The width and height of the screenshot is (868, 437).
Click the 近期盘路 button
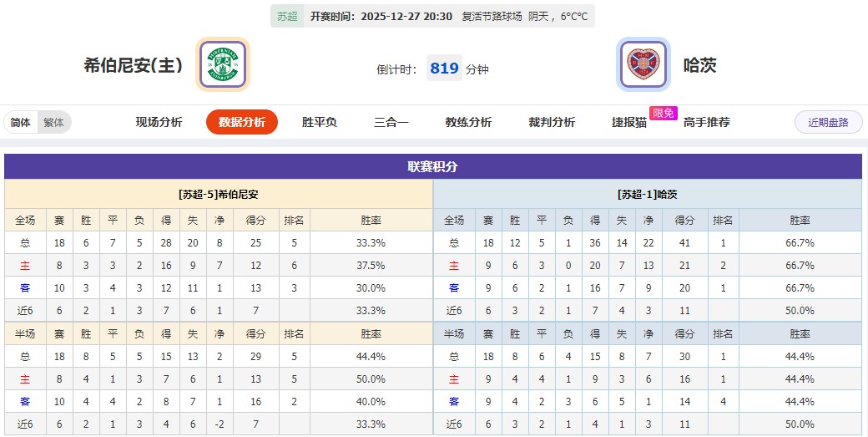(828, 122)
